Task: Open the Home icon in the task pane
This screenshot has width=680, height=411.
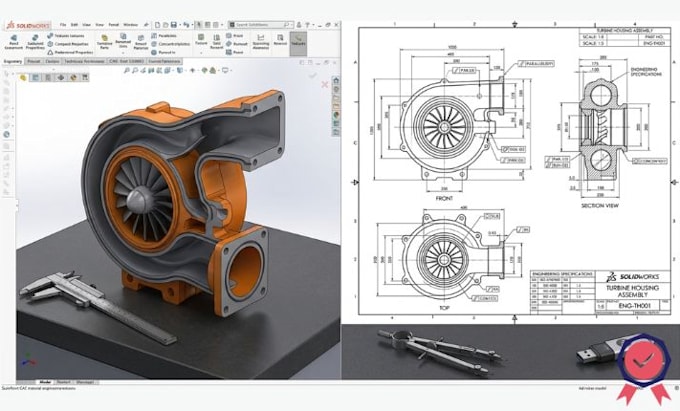Action: coord(336,81)
